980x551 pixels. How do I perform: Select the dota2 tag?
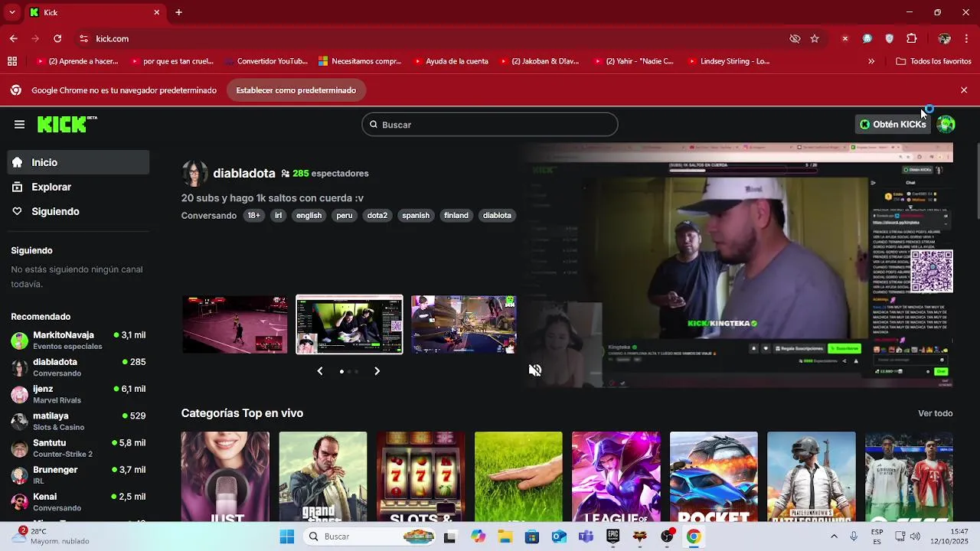(377, 216)
